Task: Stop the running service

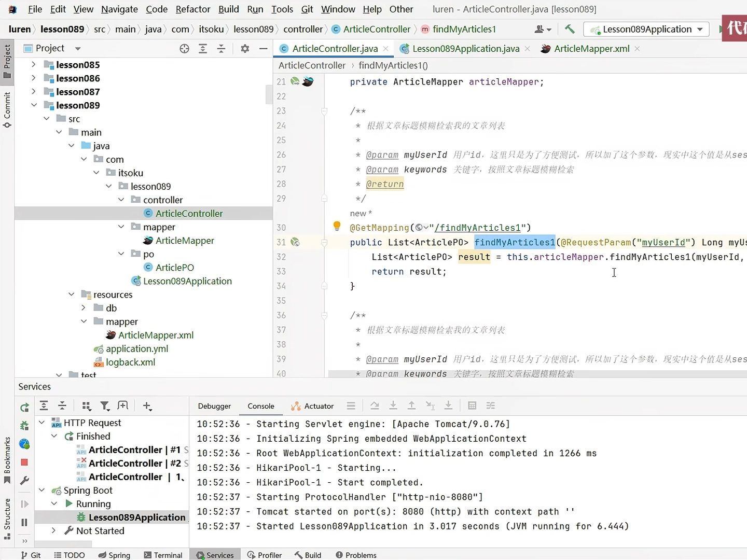Action: point(24,462)
